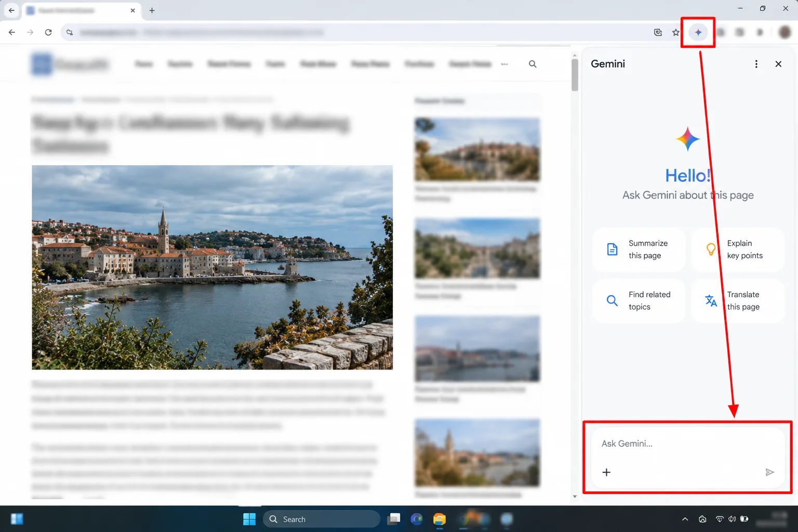Screen dimensions: 798x532
Task: Click the Summarize this page suggestion
Action: 639,249
